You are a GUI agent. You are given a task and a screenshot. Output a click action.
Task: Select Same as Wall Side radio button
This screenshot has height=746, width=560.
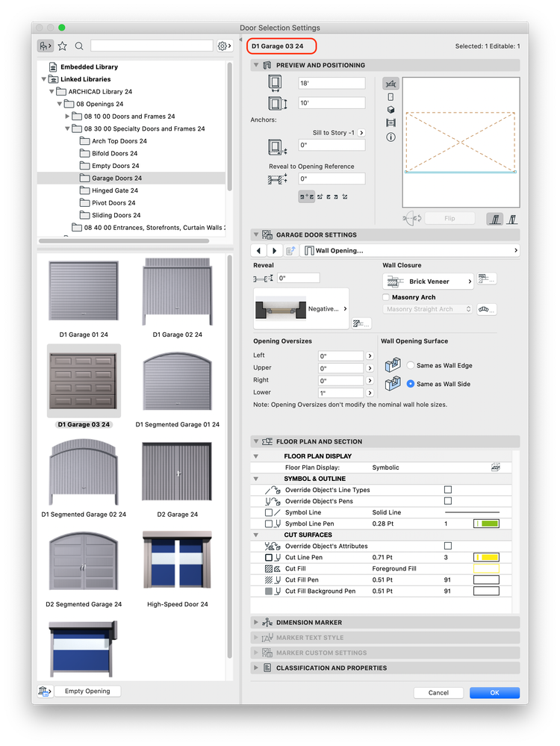pos(411,384)
